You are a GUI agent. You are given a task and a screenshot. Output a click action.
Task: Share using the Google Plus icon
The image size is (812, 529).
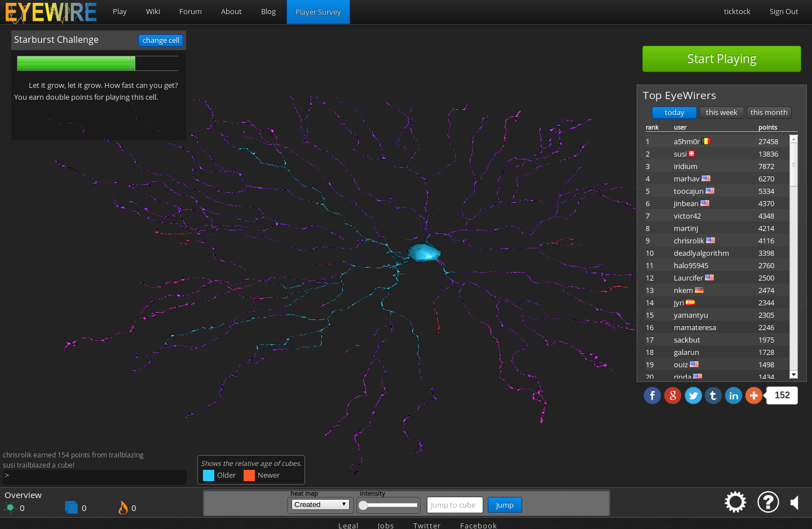click(673, 395)
